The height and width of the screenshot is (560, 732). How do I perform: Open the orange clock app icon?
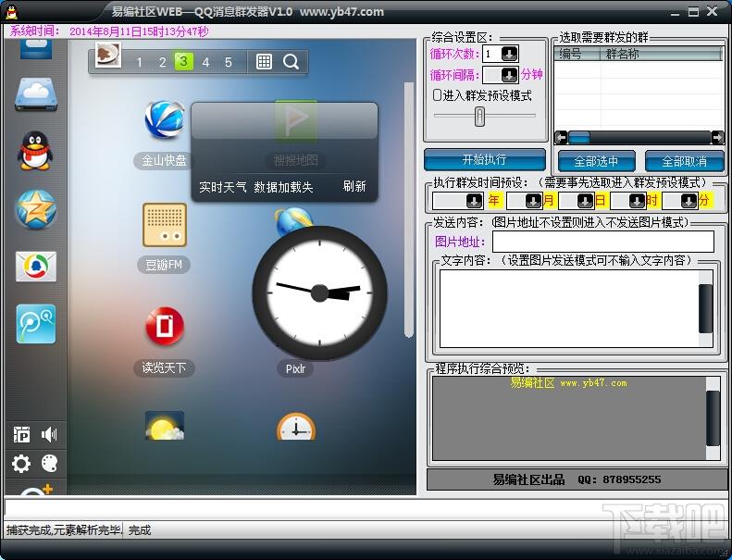tap(296, 427)
